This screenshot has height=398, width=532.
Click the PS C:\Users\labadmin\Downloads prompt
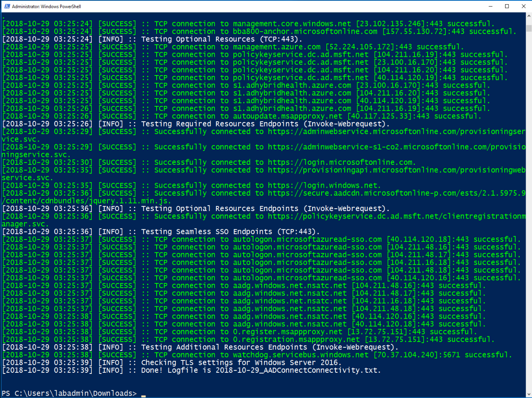tap(69, 393)
